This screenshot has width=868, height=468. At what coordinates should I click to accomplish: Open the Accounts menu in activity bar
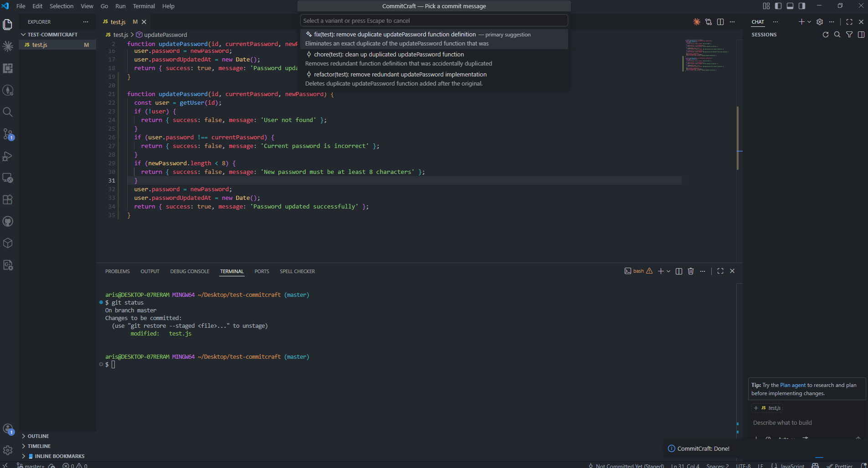coord(8,429)
